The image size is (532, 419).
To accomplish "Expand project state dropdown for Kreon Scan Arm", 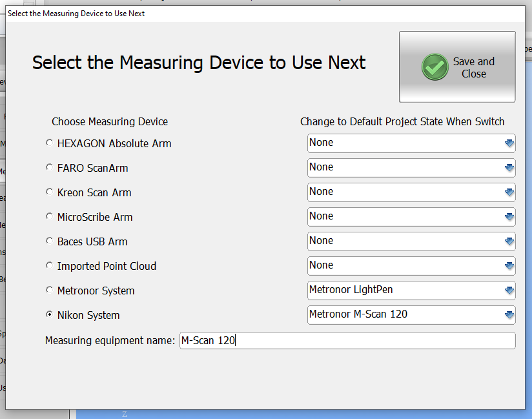I will click(411, 192).
